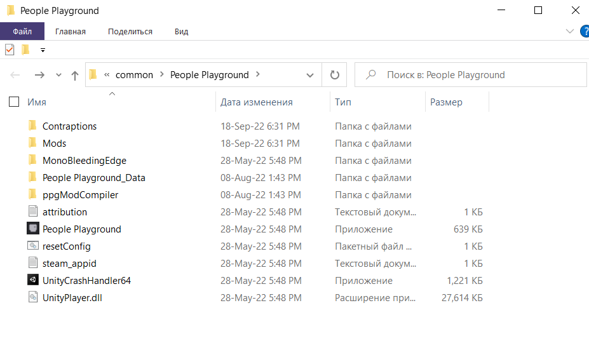Switch to the Поделиться ribbon tab

point(130,32)
